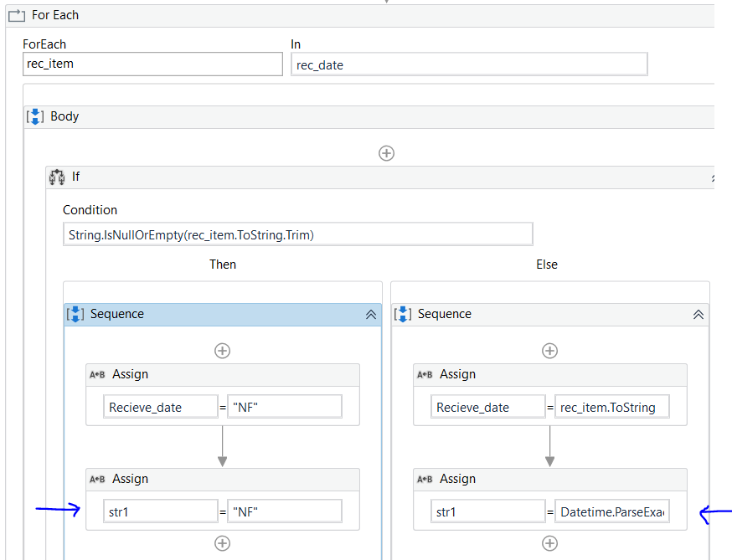The width and height of the screenshot is (732, 560).
Task: Select the Else branch label
Action: coord(546,264)
